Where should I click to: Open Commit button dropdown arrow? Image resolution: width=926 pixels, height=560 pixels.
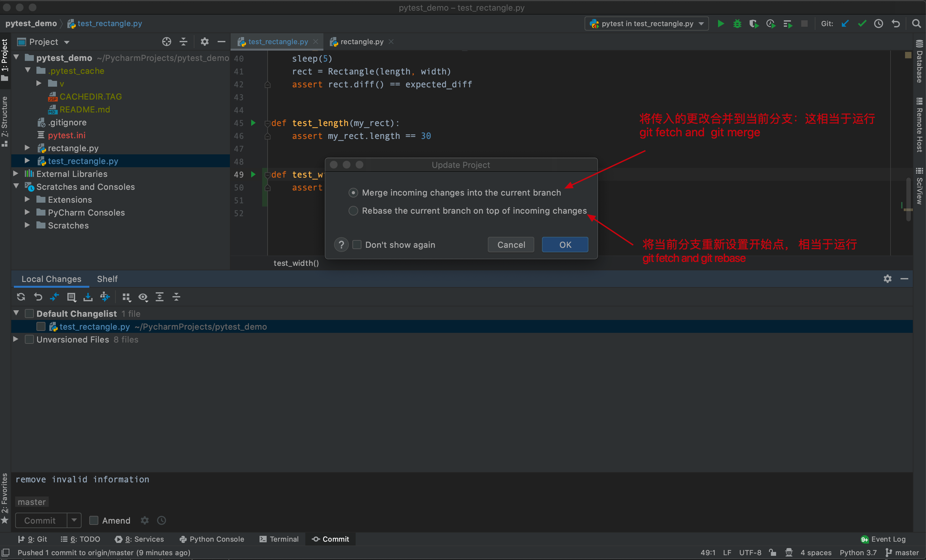pos(74,521)
